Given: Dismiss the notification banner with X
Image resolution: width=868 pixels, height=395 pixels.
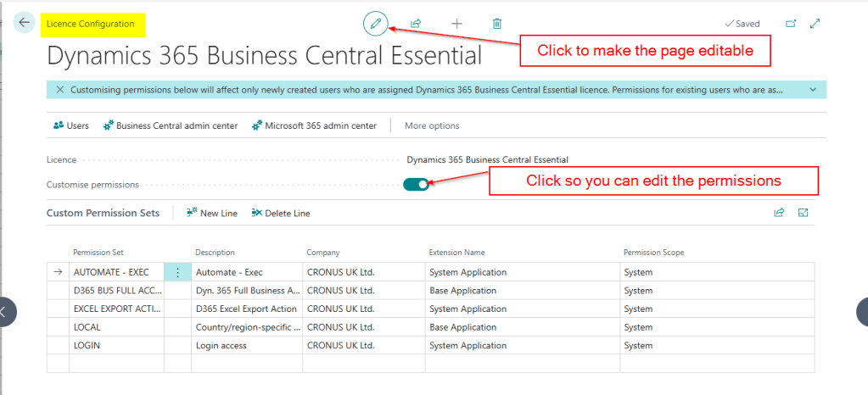Looking at the screenshot, I should click(x=59, y=90).
